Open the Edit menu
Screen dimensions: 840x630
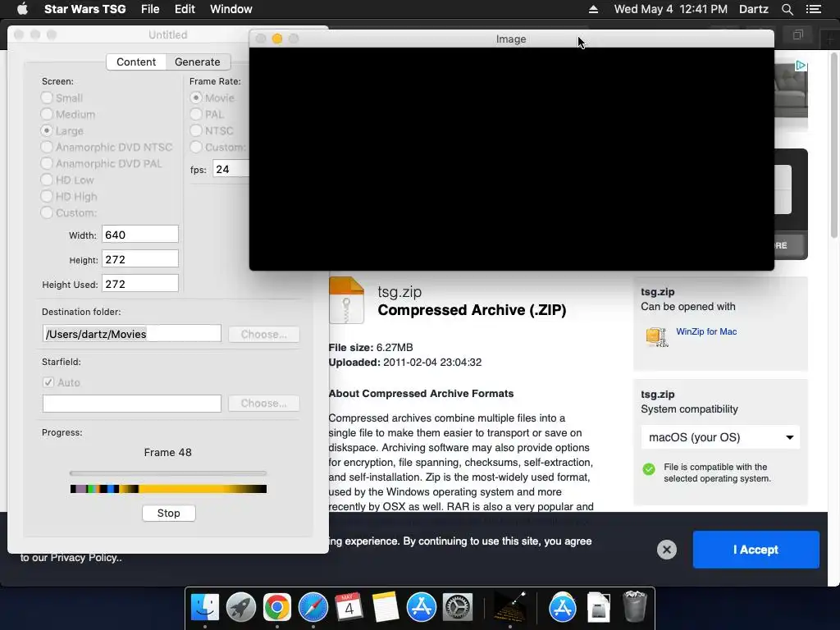tap(185, 9)
